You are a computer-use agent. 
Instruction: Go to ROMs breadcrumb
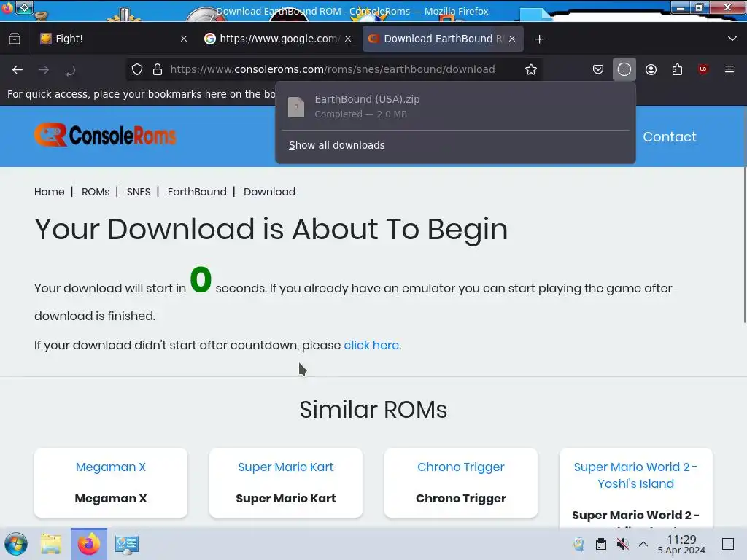pos(96,192)
